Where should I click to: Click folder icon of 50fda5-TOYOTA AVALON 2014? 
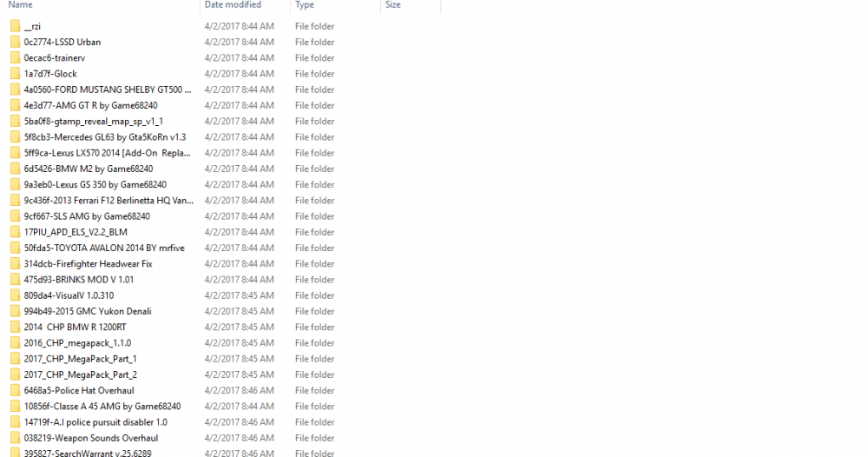click(x=15, y=248)
